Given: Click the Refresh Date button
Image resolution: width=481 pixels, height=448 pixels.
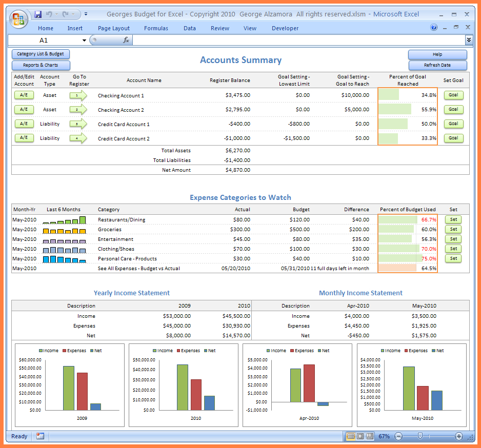Looking at the screenshot, I should click(x=437, y=65).
